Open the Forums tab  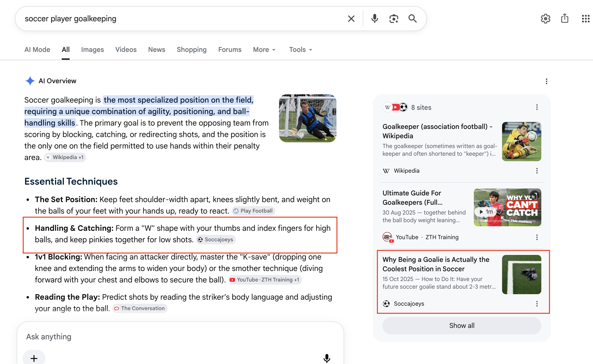pos(229,50)
